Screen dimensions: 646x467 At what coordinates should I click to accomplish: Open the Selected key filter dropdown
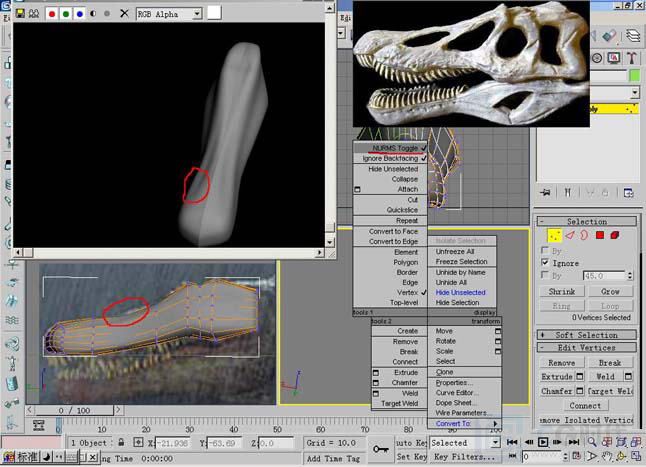(x=496, y=443)
